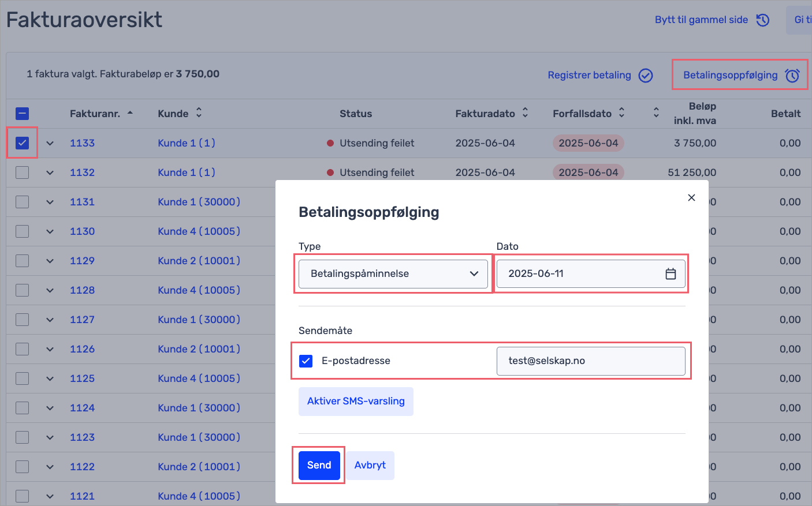812x506 pixels.
Task: Tick the checkbox for invoice 1132
Action: 23,173
